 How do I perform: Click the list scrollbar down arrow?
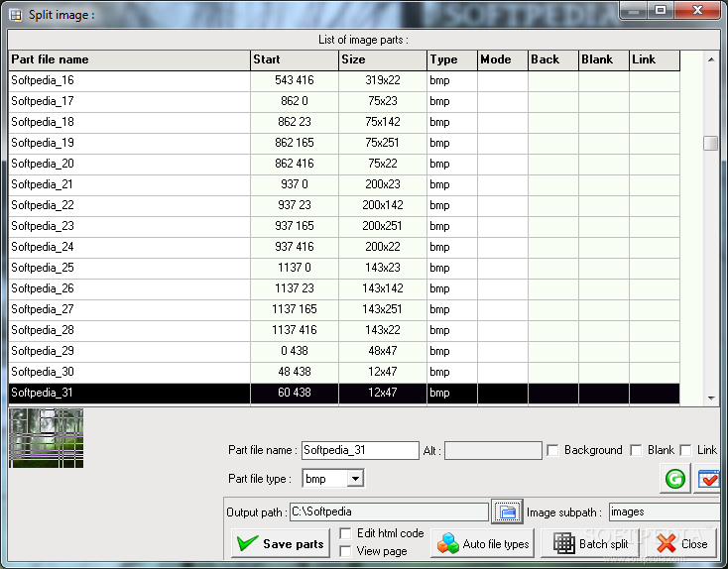pyautogui.click(x=711, y=398)
